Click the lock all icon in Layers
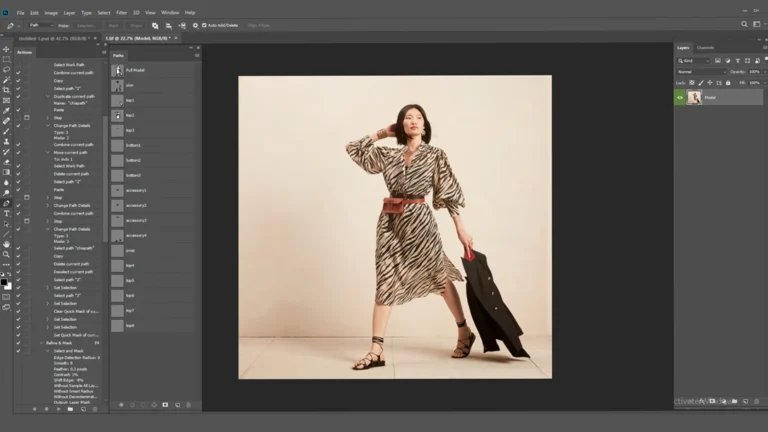This screenshot has width=768, height=432. tap(730, 82)
